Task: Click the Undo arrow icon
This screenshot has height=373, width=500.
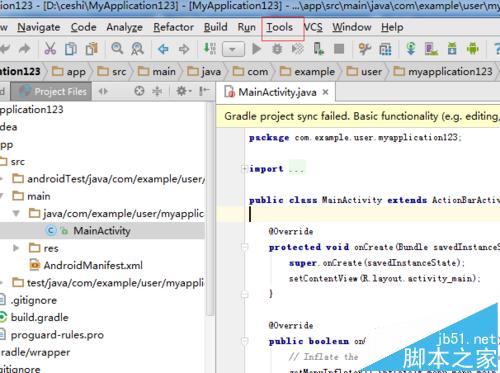Action: point(5,49)
